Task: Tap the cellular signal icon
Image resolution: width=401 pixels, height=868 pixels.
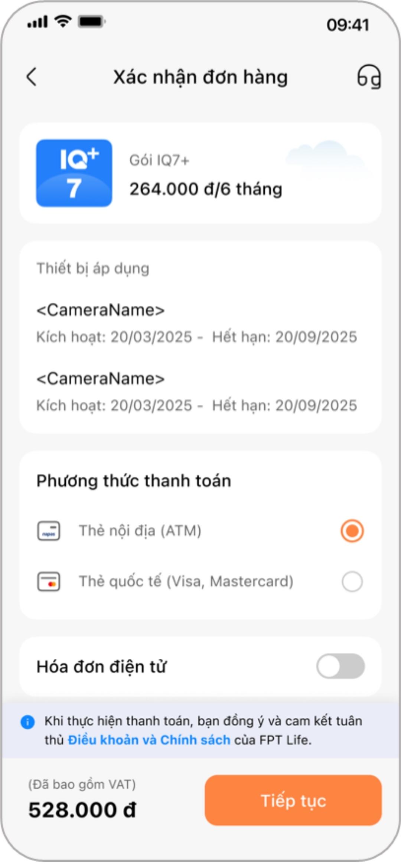Action: tap(38, 22)
